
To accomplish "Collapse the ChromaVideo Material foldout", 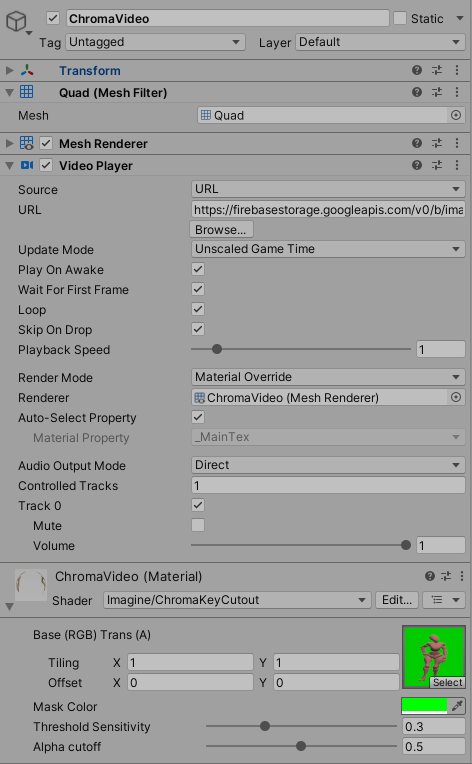I will pos(9,607).
